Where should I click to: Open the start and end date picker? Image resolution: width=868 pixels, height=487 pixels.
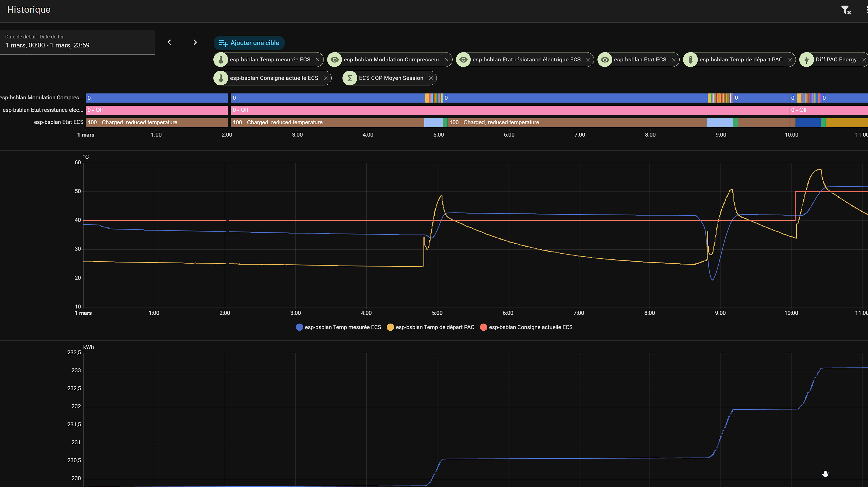click(77, 42)
